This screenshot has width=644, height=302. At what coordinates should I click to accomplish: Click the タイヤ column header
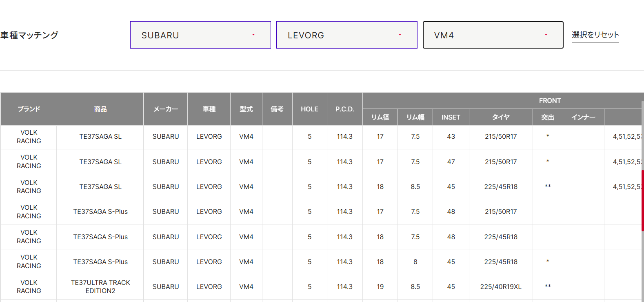coord(501,117)
